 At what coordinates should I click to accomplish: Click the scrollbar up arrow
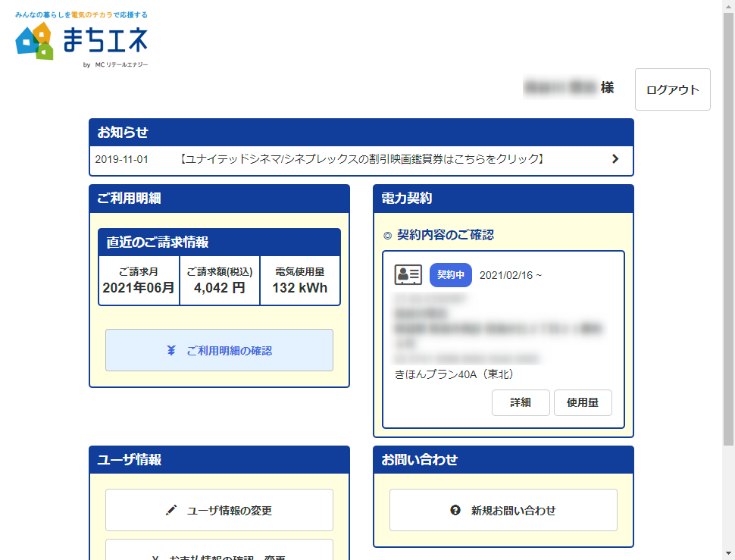click(x=728, y=6)
